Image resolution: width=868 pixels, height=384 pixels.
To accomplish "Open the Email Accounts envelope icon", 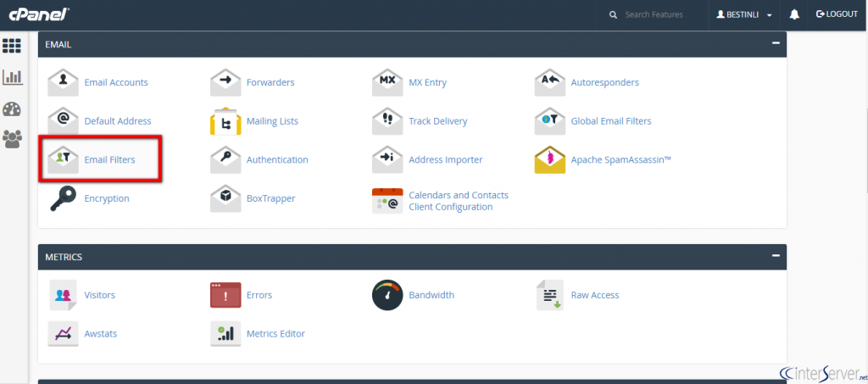I will (63, 82).
